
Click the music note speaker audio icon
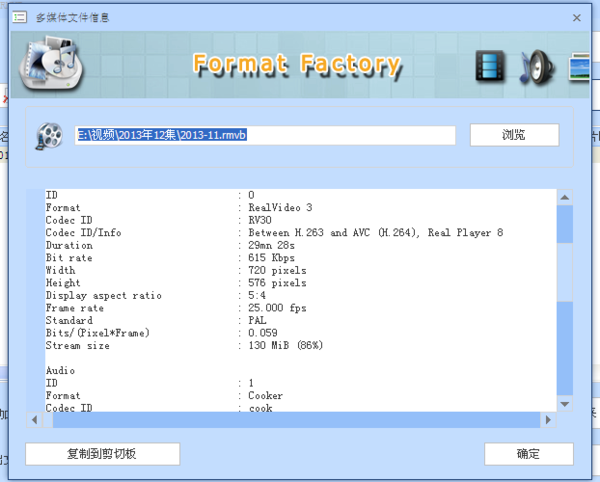pos(535,66)
